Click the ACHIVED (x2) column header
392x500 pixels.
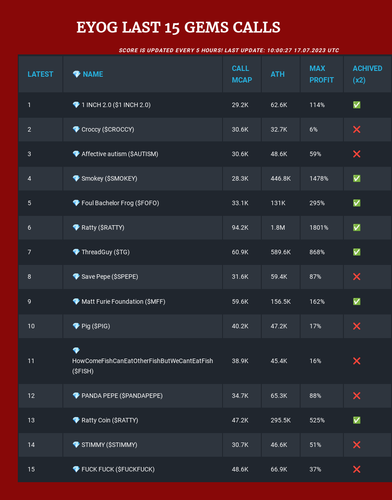point(367,74)
